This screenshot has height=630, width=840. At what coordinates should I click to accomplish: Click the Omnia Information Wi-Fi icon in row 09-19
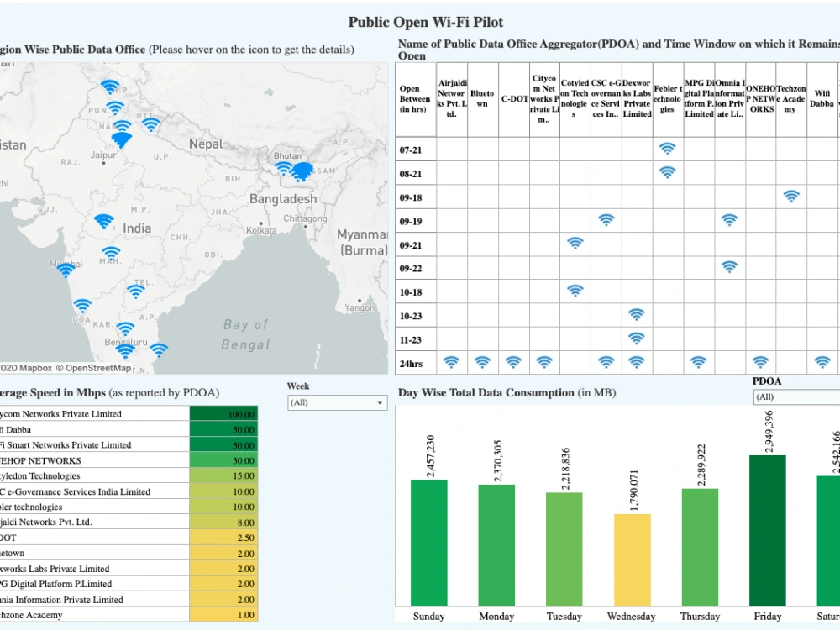click(x=729, y=219)
